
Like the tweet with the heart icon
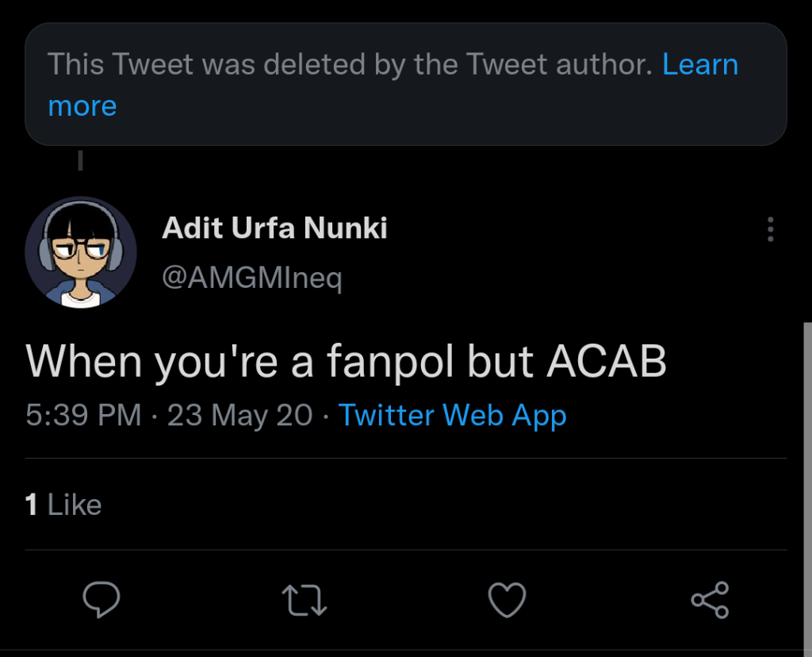(507, 600)
